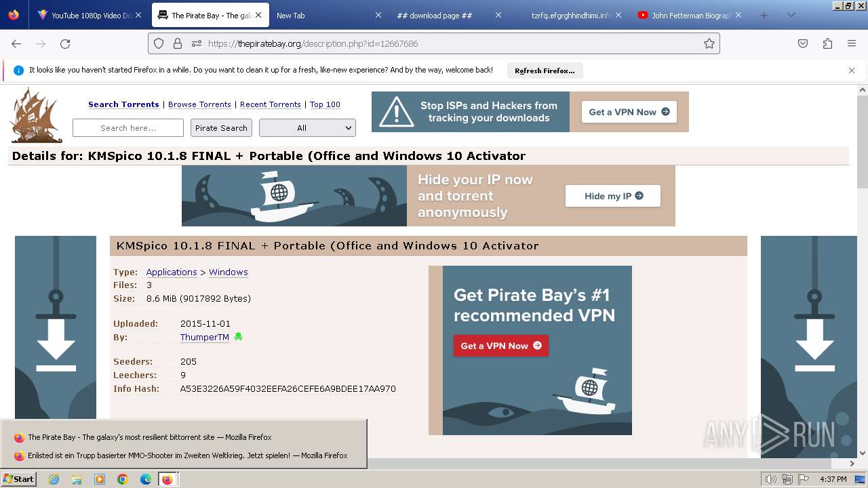This screenshot has width=868, height=488.
Task: Click the volume speaker tray icon
Action: tap(771, 479)
